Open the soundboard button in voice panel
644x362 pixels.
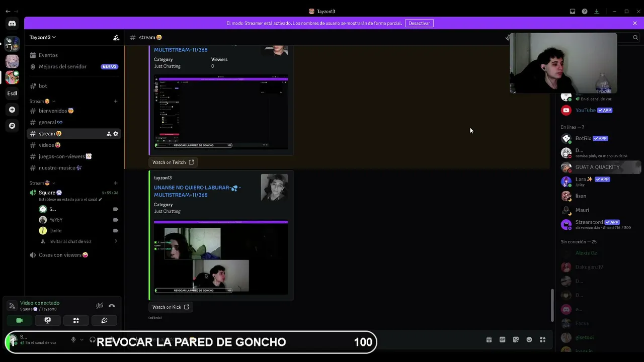[x=104, y=320]
